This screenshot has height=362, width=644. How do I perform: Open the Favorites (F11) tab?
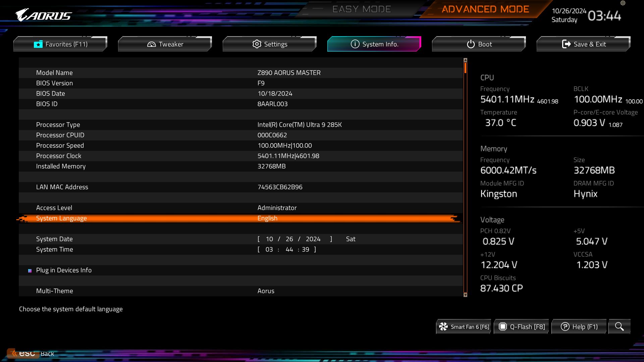(x=60, y=44)
